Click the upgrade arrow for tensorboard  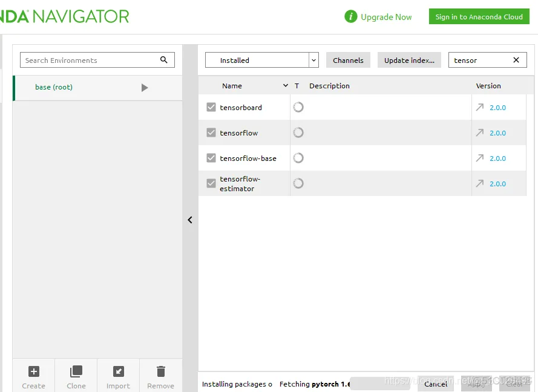click(480, 107)
